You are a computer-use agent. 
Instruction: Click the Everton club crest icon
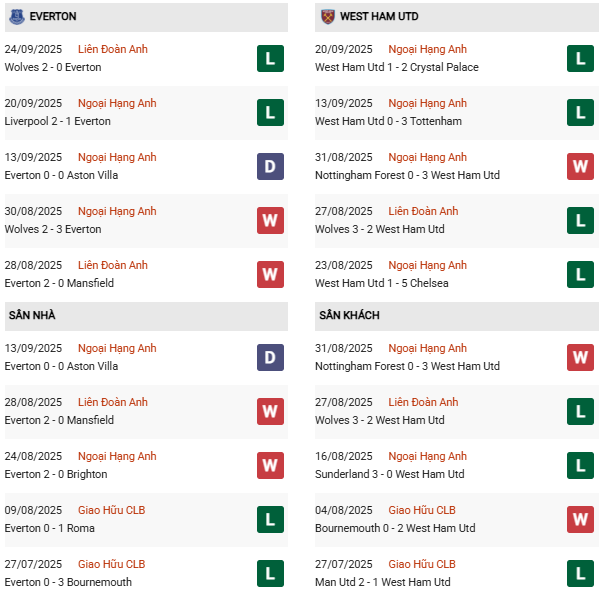pyautogui.click(x=15, y=17)
